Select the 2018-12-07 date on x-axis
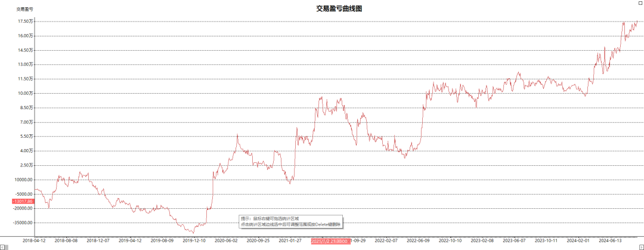The image size is (644, 250). coord(98,240)
